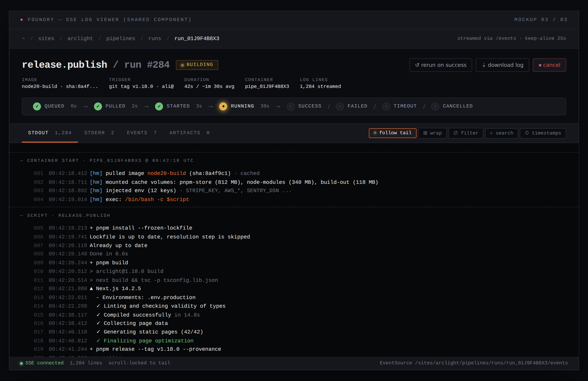Toggle the timestamps display
The height and width of the screenshot is (381, 588).
point(543,133)
